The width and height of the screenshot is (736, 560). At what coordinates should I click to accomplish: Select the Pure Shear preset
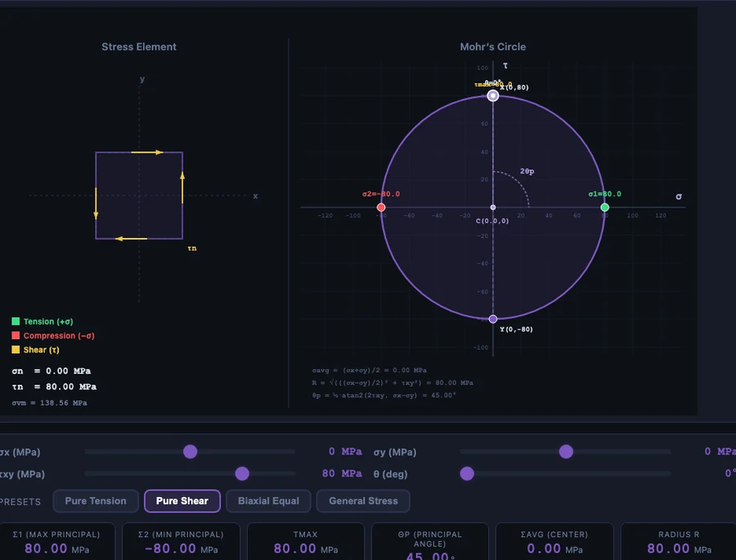(182, 501)
